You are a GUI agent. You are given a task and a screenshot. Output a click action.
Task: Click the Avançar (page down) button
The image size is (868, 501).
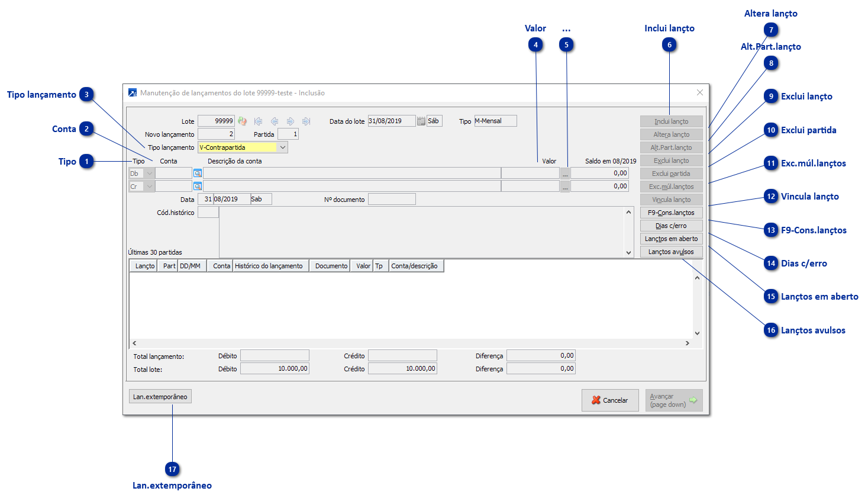coord(674,400)
